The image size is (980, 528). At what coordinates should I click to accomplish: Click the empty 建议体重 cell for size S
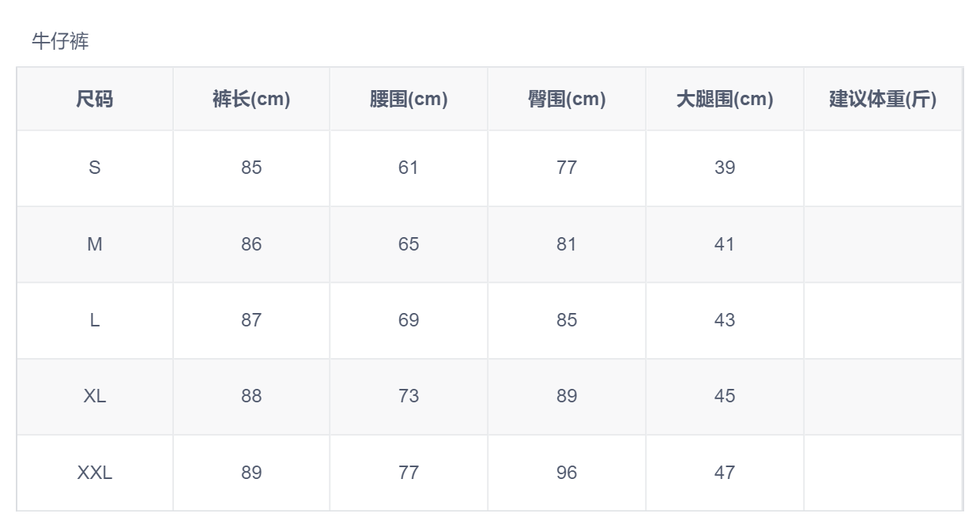coord(883,168)
